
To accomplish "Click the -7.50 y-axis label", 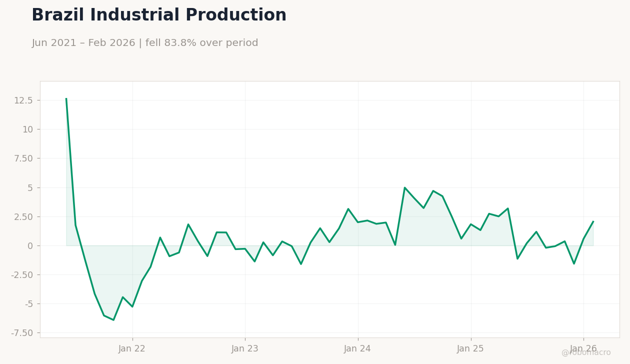I will 22,332.
